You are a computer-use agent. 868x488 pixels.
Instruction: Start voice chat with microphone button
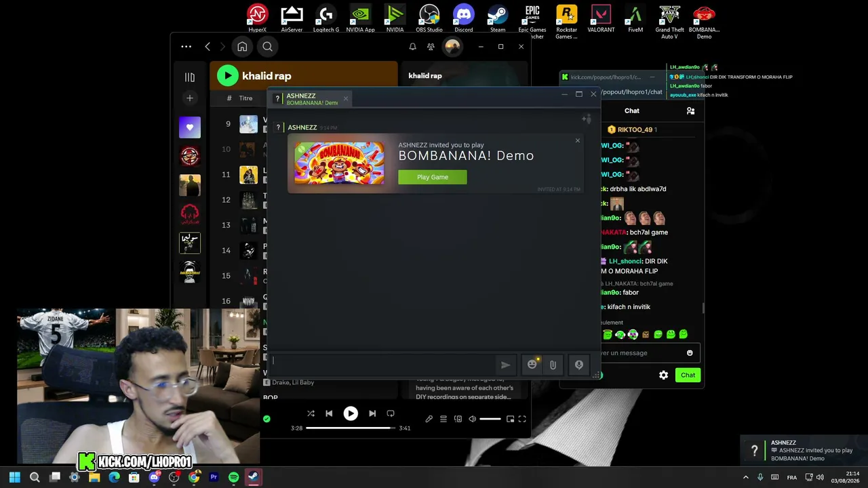[x=579, y=365]
